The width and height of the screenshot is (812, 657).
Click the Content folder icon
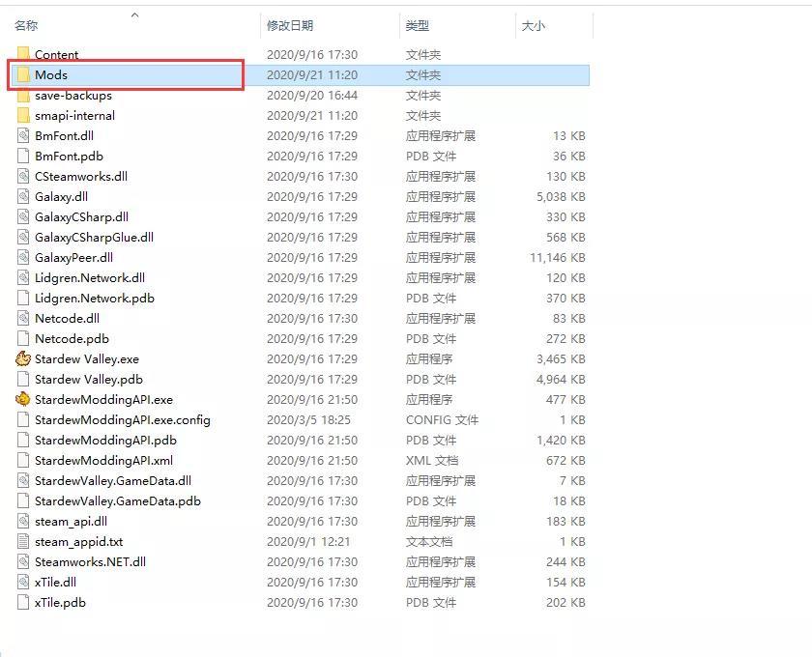tap(23, 54)
